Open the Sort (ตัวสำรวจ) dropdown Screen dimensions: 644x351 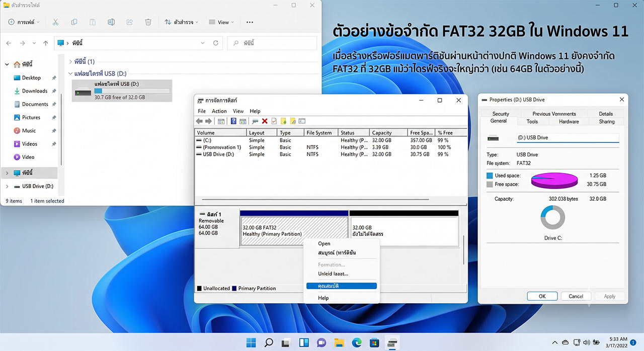pyautogui.click(x=182, y=22)
